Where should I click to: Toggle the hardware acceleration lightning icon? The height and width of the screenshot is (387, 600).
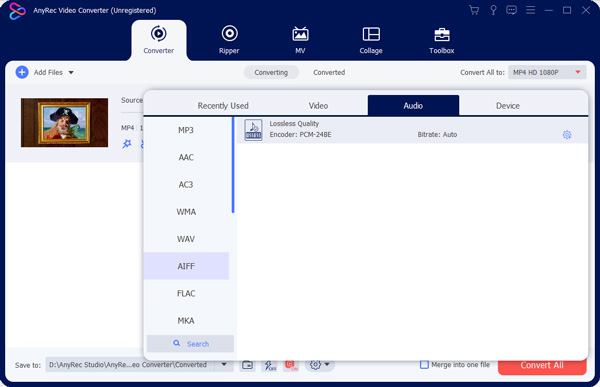click(270, 365)
